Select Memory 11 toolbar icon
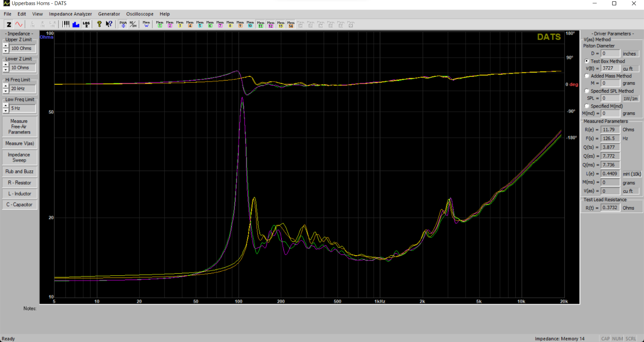The image size is (644, 342). (260, 25)
